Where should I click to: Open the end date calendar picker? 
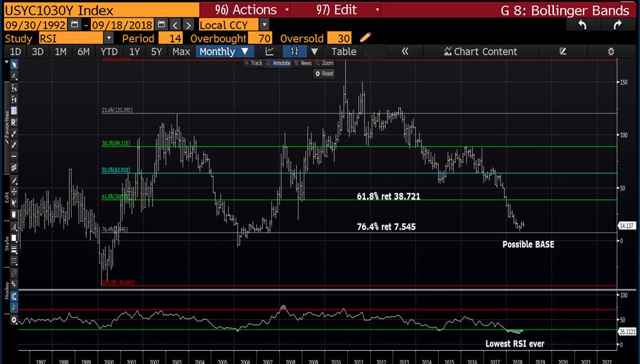click(x=161, y=25)
